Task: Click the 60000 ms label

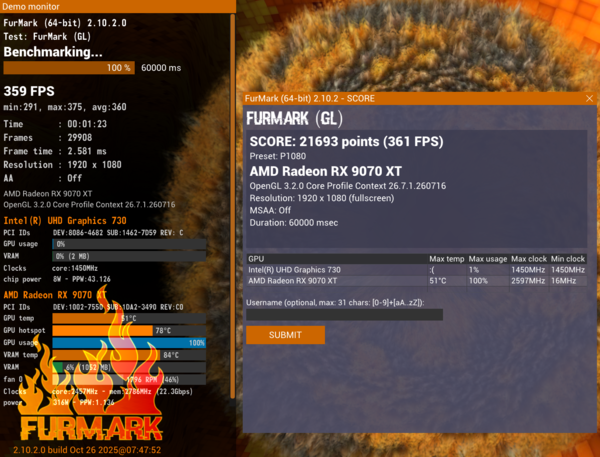Action: pyautogui.click(x=161, y=68)
